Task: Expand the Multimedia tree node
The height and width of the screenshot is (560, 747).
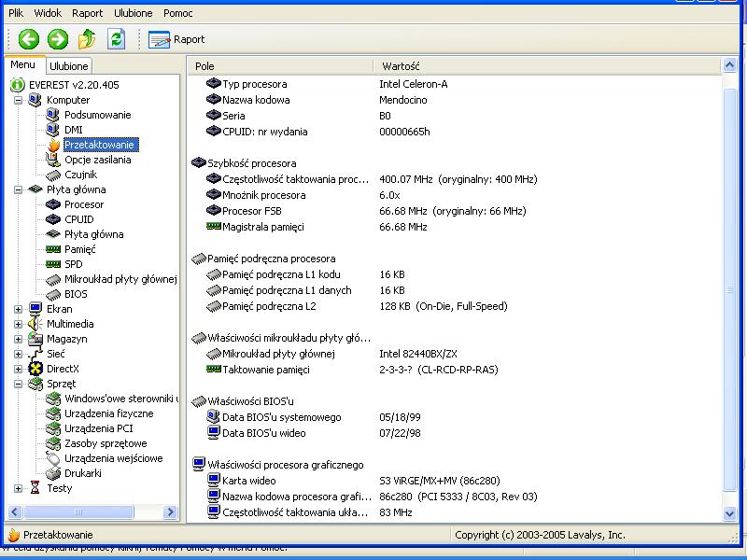Action: click(18, 324)
